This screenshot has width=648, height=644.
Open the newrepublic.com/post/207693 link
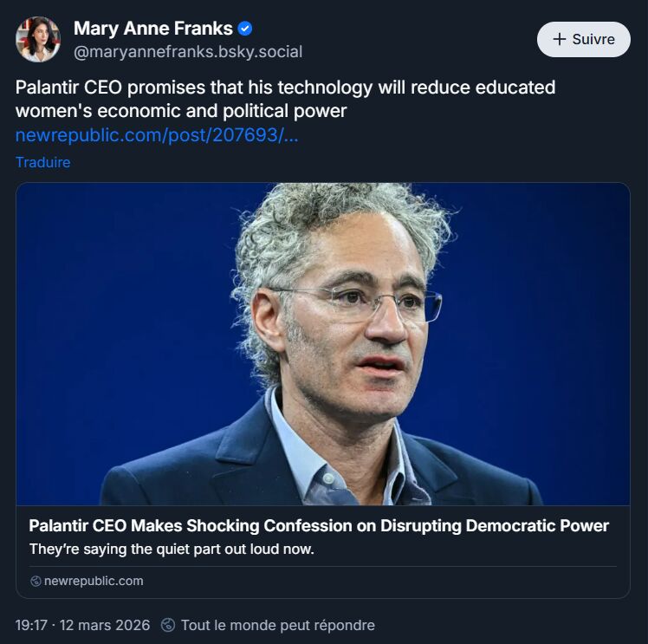(157, 135)
